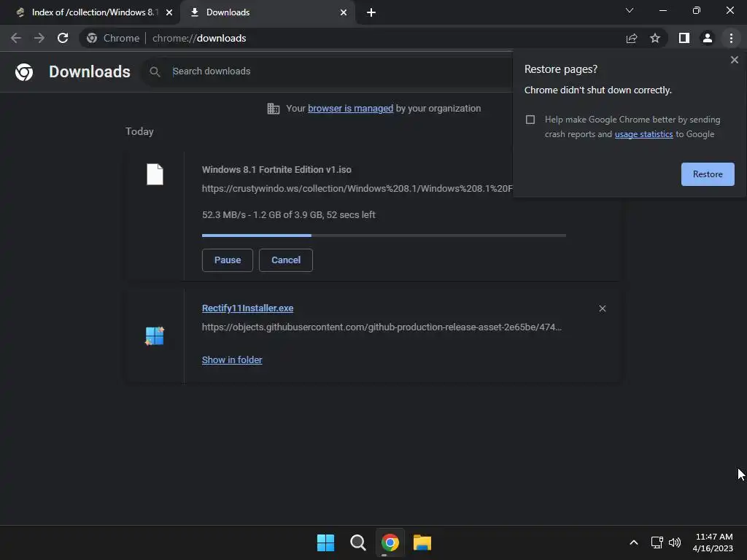The height and width of the screenshot is (560, 747).
Task: Open a new tab with the plus button
Action: [371, 12]
